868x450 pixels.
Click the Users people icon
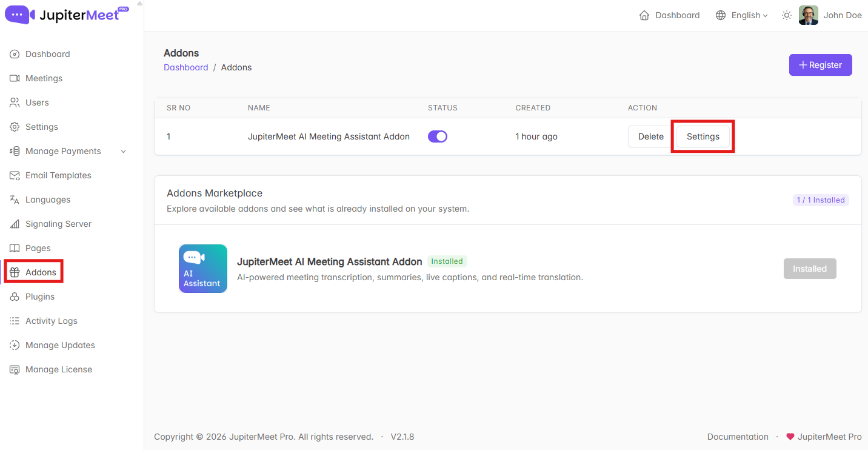(15, 102)
